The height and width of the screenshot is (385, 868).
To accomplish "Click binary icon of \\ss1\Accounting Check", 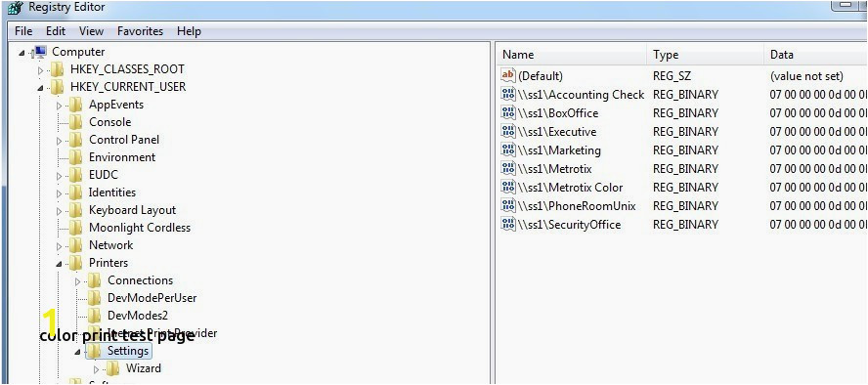I will pos(507,94).
